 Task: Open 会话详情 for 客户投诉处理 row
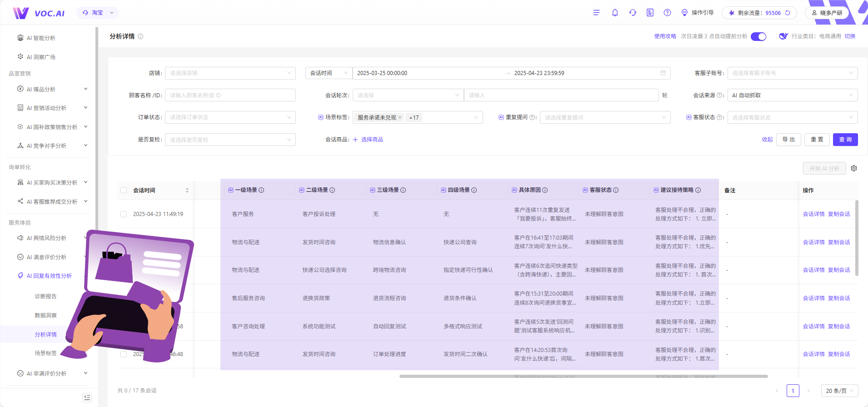tap(813, 214)
